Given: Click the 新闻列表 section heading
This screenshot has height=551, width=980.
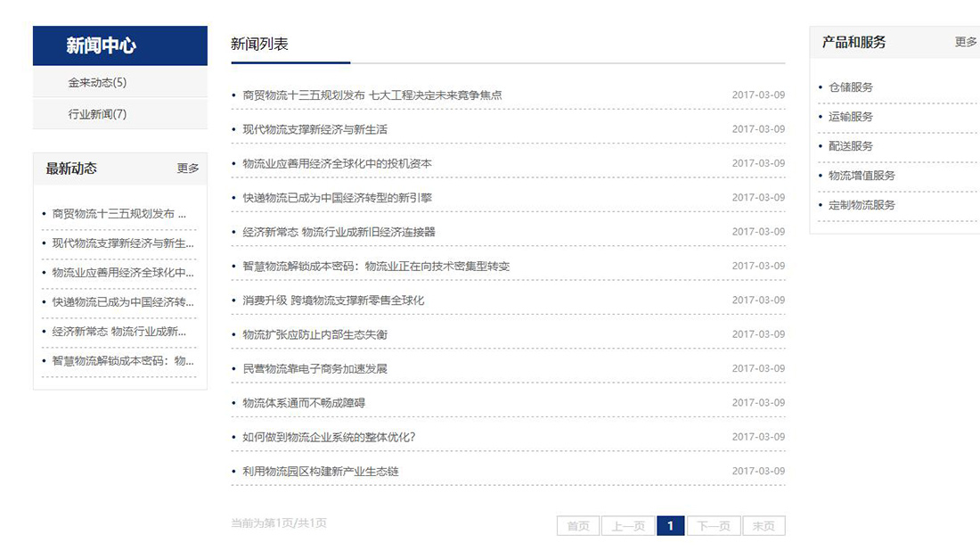Looking at the screenshot, I should coord(259,45).
